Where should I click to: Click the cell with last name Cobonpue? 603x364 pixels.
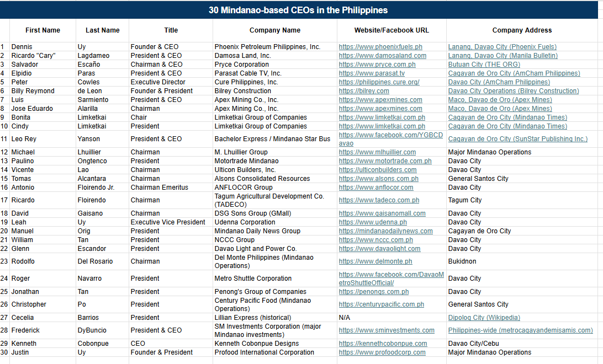pos(102,343)
